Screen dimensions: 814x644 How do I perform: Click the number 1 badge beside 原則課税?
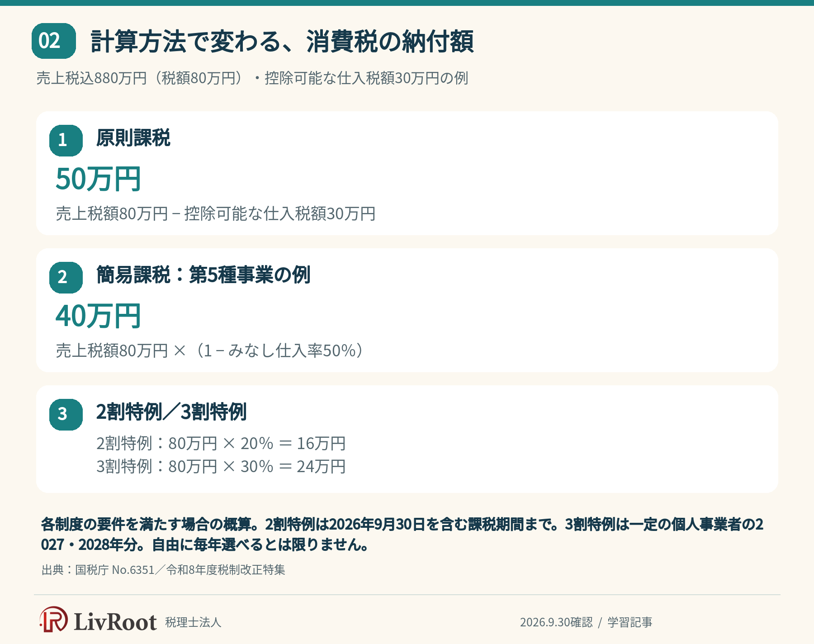(x=66, y=140)
